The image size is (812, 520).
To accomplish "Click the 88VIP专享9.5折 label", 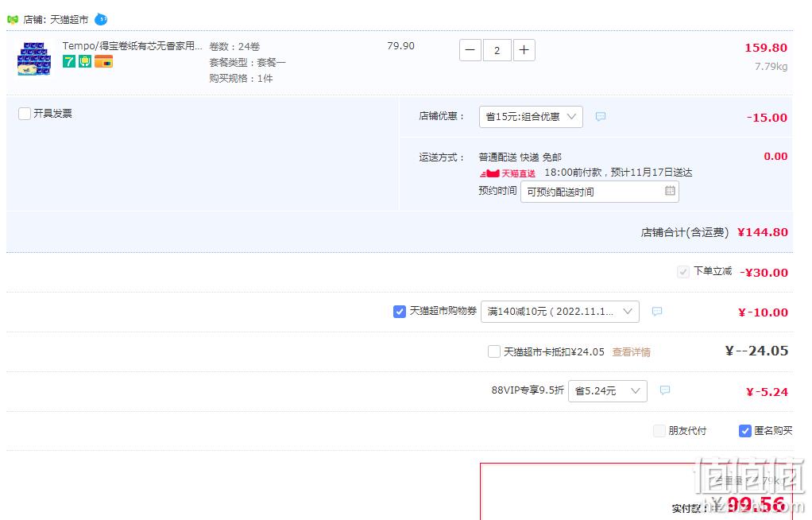I will (x=528, y=390).
